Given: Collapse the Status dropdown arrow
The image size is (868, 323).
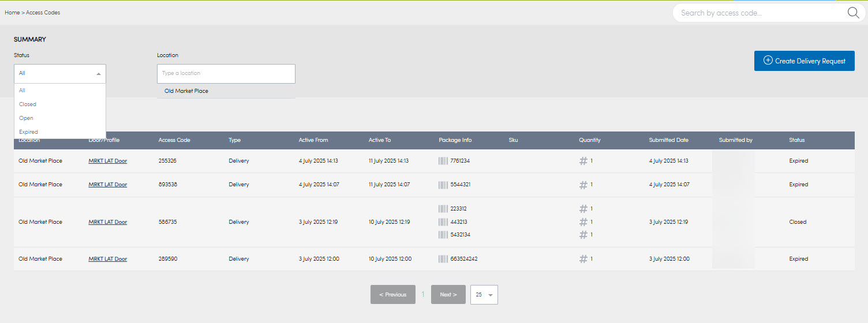Looking at the screenshot, I should (x=98, y=74).
